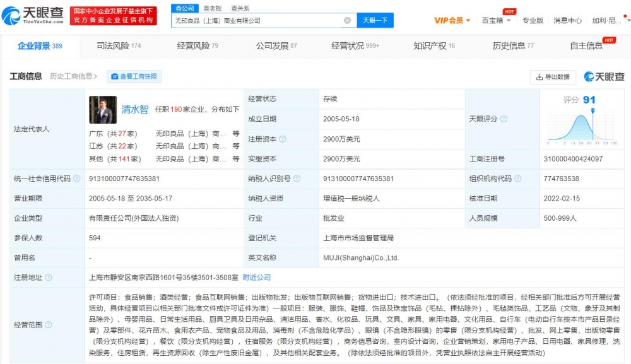This screenshot has width=631, height=364.
Task: Click the score value 91
Action: [589, 100]
